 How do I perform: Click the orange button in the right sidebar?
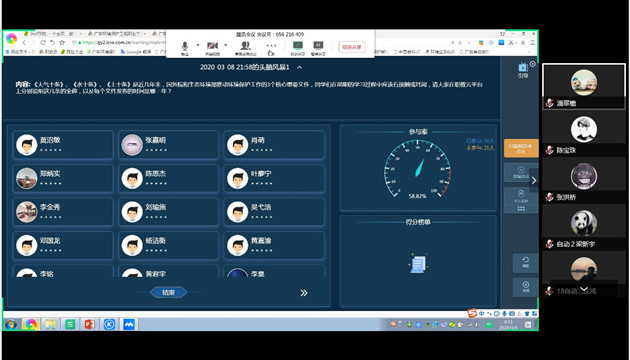click(521, 148)
